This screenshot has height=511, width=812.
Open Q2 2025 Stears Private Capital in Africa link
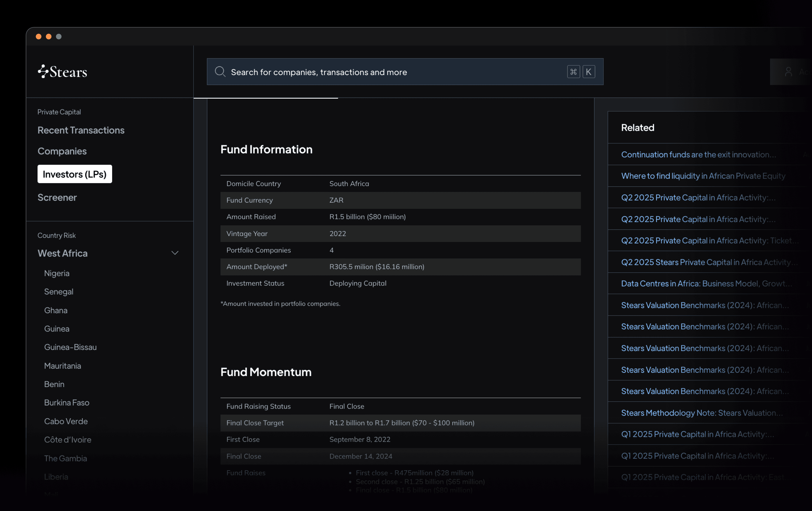pyautogui.click(x=709, y=262)
